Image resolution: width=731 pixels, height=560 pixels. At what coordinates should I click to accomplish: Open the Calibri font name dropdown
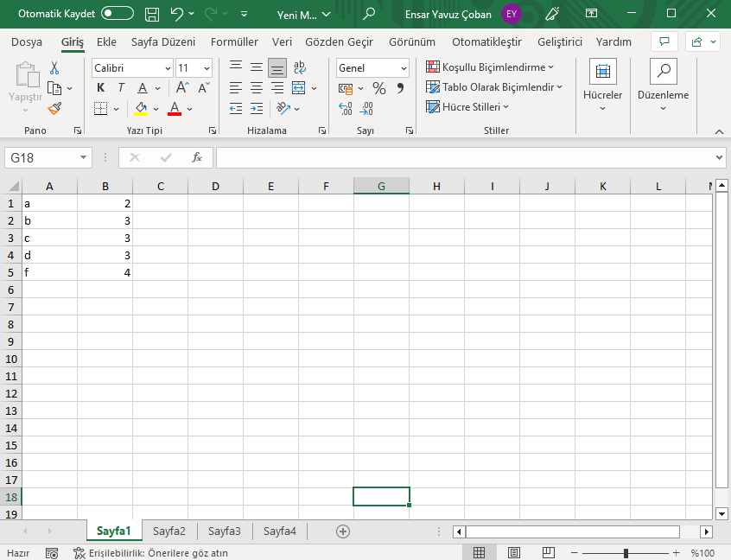[x=168, y=68]
